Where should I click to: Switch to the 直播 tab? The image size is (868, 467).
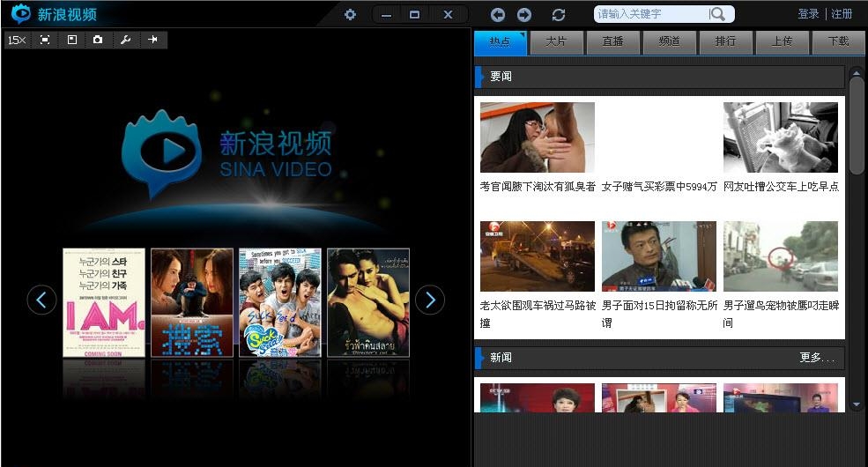(x=612, y=42)
